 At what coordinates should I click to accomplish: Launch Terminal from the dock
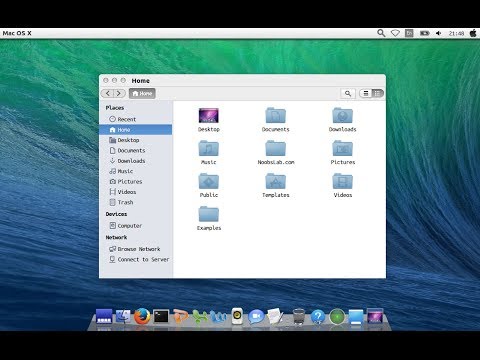tap(161, 316)
